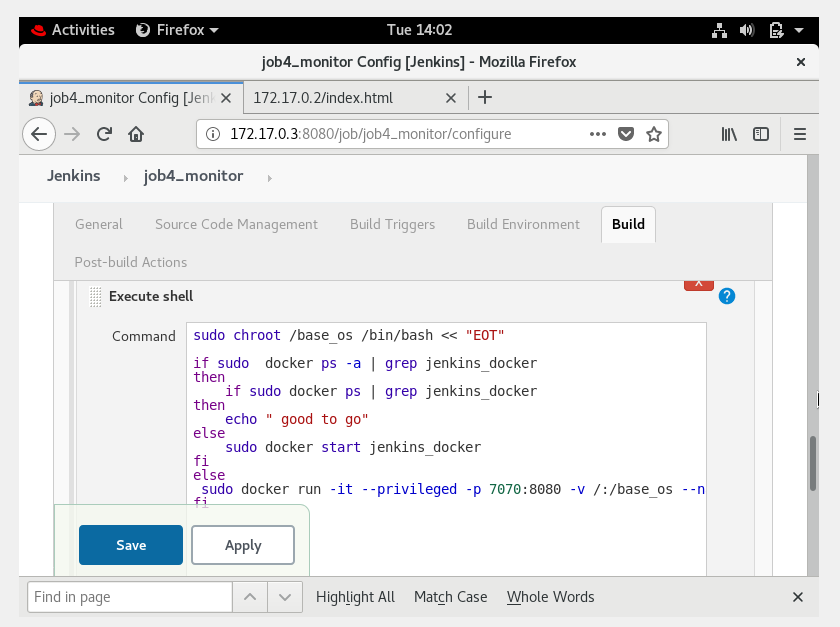The width and height of the screenshot is (840, 627).
Task: Open help for the Execute shell step
Action: (x=727, y=296)
